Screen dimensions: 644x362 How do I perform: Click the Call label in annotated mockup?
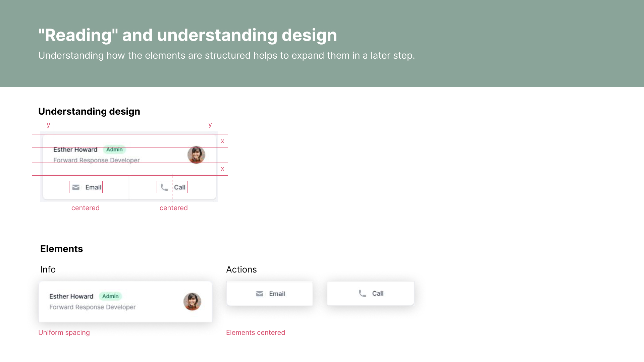pos(180,187)
